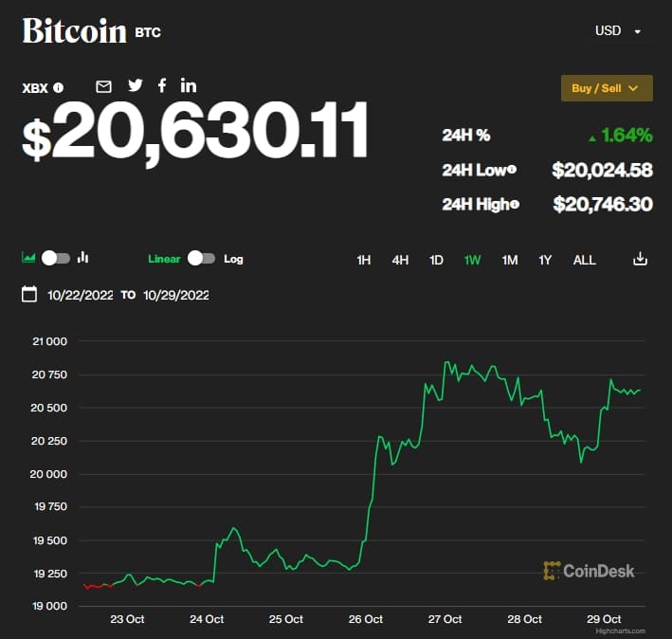This screenshot has height=639, width=672.
Task: Toggle the Linear/Log scale switch
Action: click(202, 258)
